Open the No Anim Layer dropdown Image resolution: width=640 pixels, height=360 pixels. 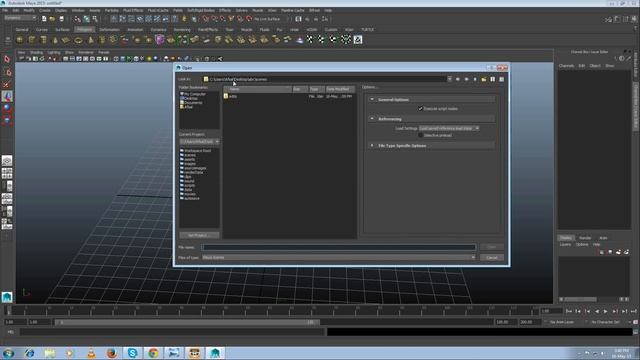[x=562, y=322]
